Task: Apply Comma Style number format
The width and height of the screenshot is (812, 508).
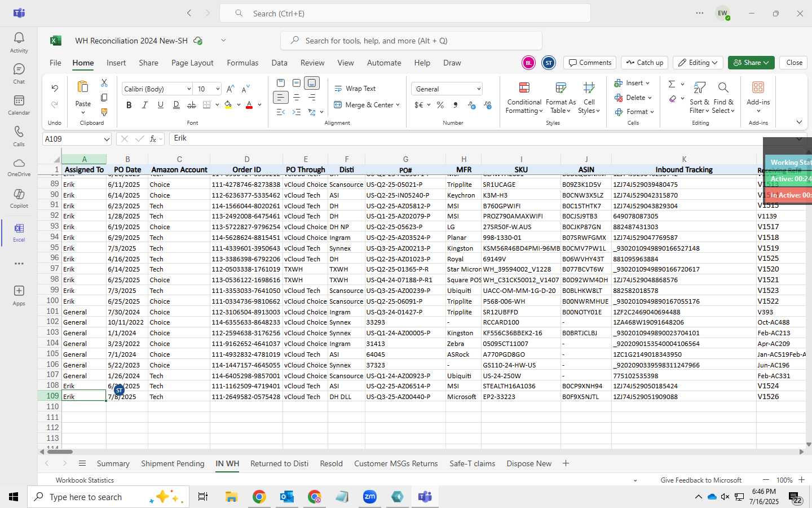Action: pyautogui.click(x=455, y=105)
